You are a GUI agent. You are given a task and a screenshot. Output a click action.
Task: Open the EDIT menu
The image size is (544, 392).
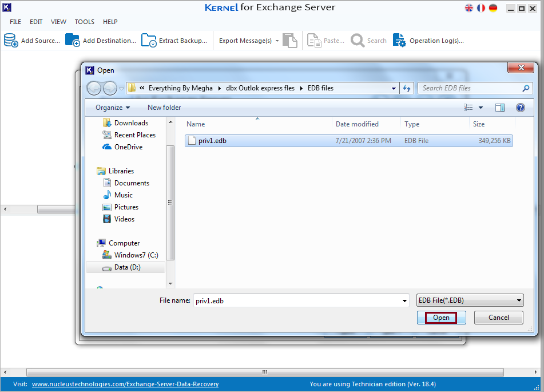point(36,22)
